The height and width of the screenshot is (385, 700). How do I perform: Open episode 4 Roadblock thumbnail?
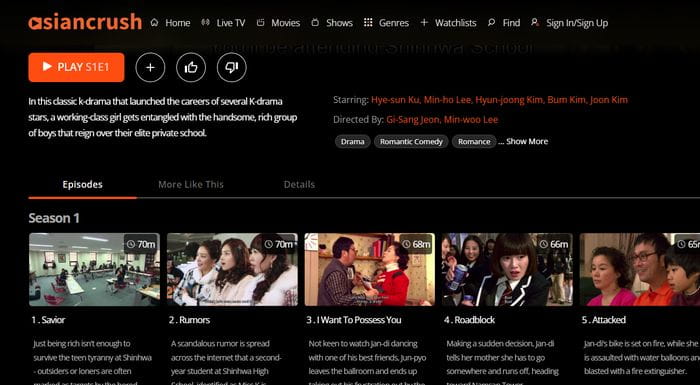(508, 269)
